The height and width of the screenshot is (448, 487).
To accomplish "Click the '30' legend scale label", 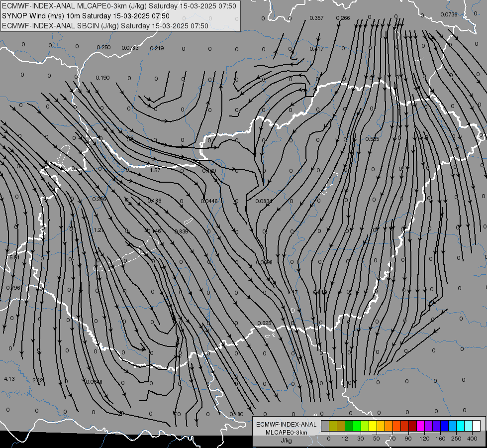I will 361,439.
